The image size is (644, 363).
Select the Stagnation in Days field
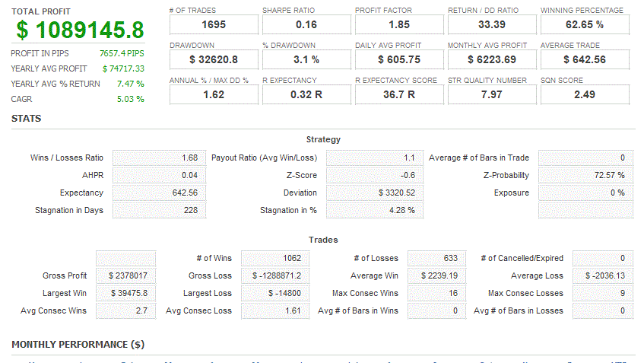tap(159, 210)
